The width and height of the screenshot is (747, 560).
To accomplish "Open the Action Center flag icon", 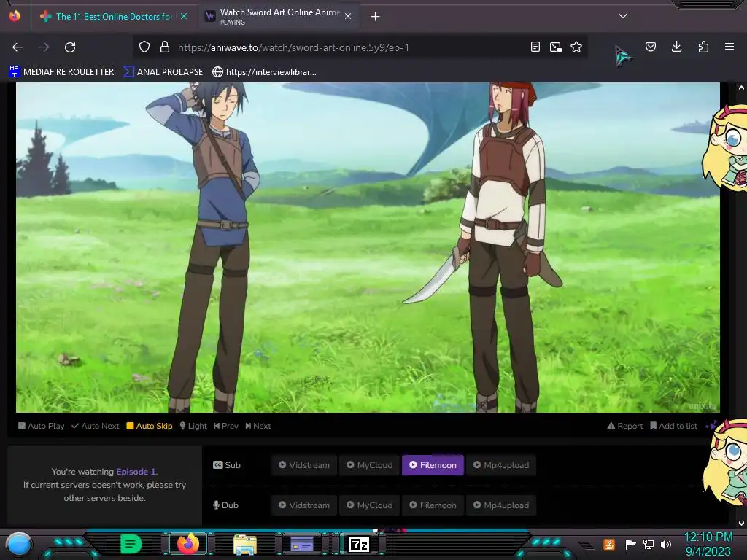I will click(630, 544).
